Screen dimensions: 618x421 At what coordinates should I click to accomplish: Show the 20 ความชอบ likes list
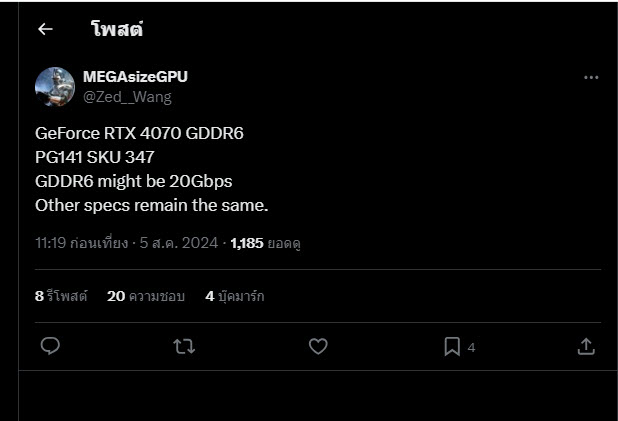145,296
